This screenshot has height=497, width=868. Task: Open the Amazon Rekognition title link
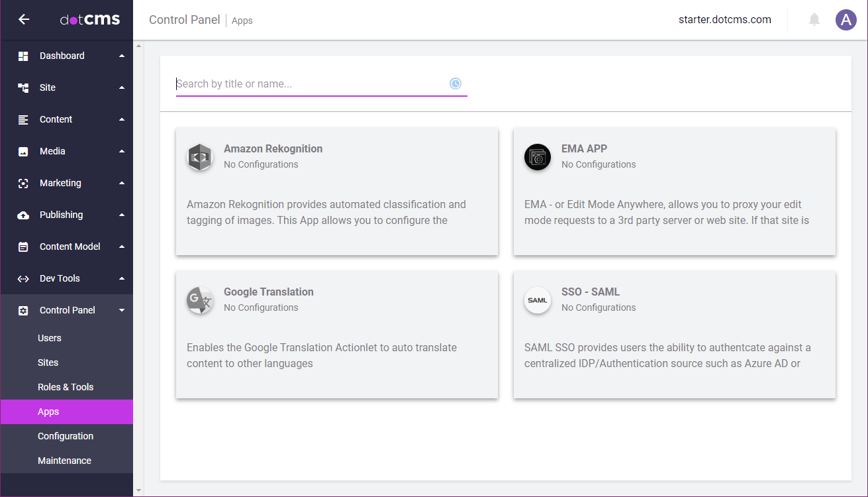tap(273, 149)
